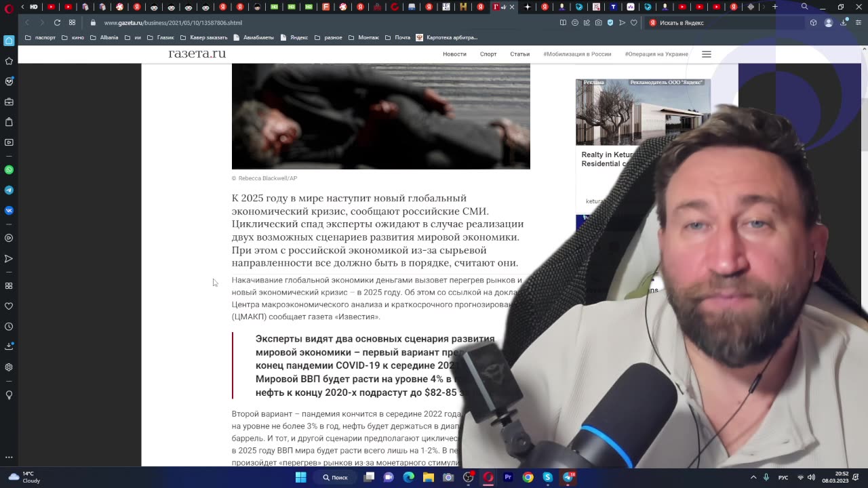Open the Новости section

pos(454,54)
